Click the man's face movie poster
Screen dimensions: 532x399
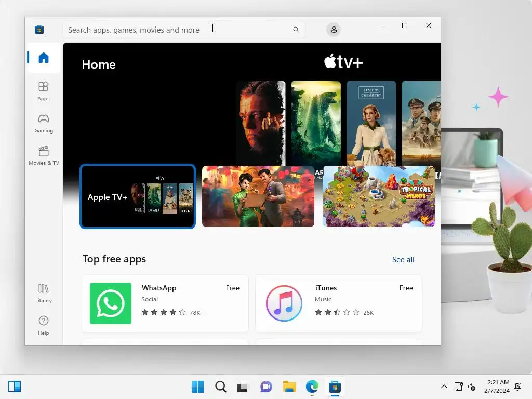tap(261, 123)
